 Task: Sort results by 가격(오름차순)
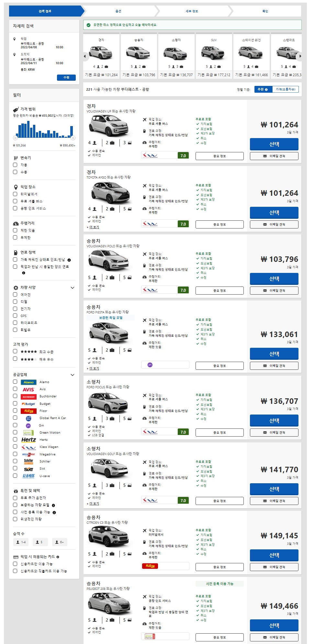285,89
